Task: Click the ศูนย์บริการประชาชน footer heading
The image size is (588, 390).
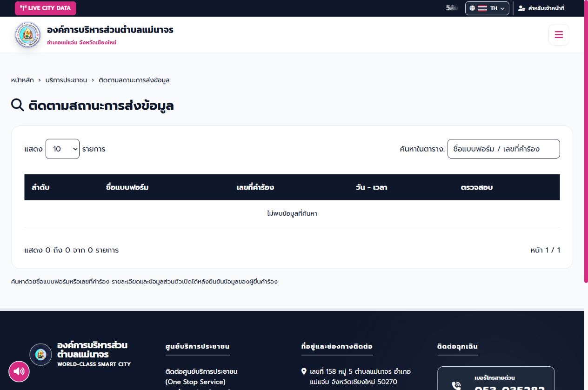Action: (198, 346)
